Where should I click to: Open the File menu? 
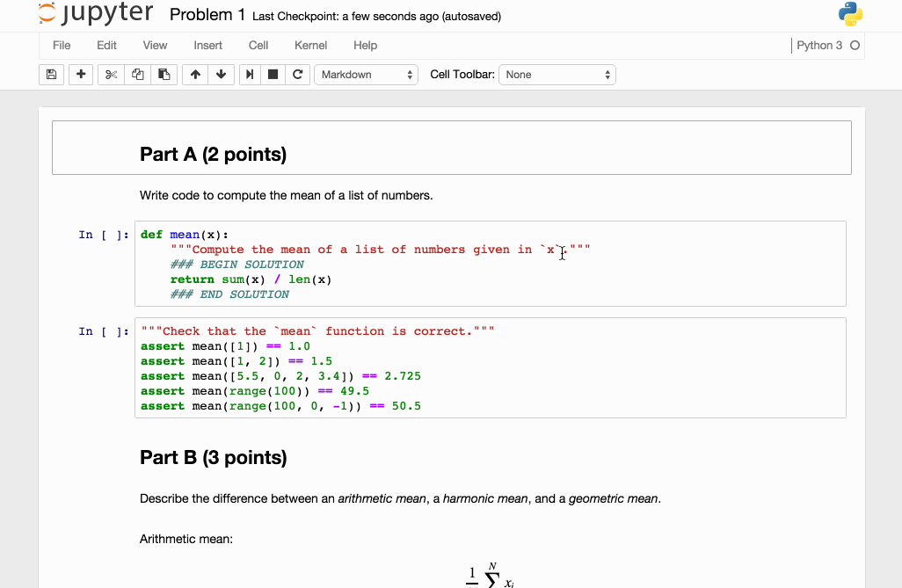tap(62, 46)
